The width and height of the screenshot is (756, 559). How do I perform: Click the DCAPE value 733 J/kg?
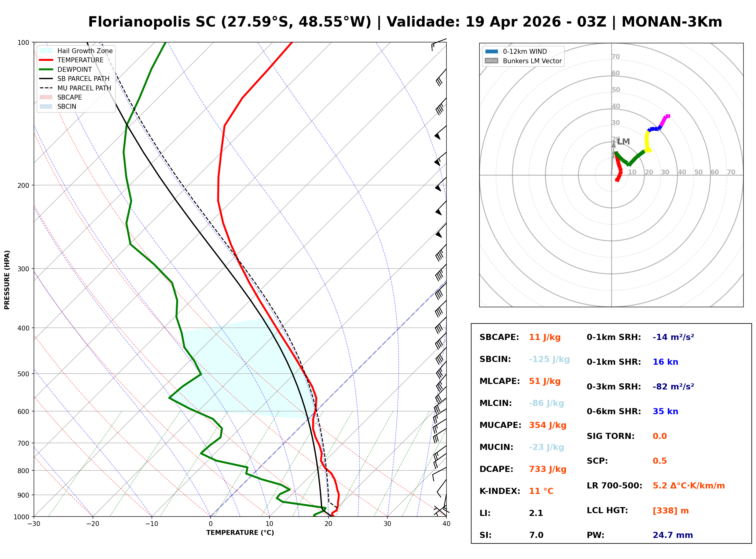[x=548, y=469]
